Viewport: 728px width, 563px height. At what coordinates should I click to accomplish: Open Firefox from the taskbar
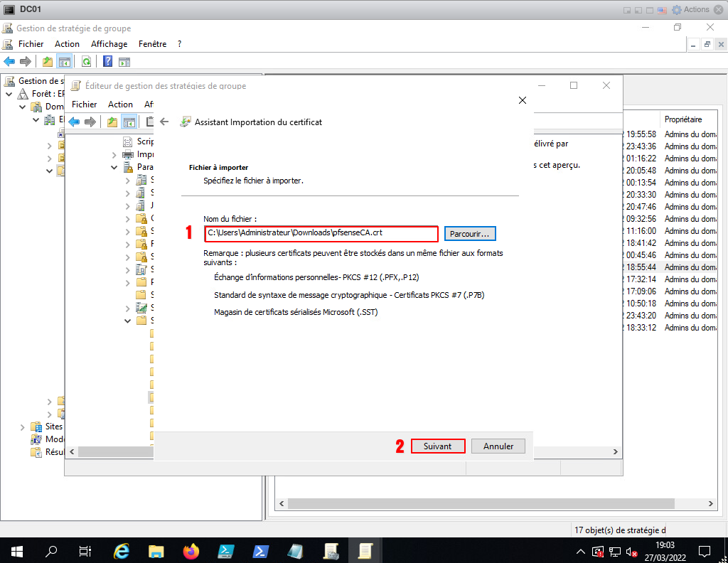(191, 551)
